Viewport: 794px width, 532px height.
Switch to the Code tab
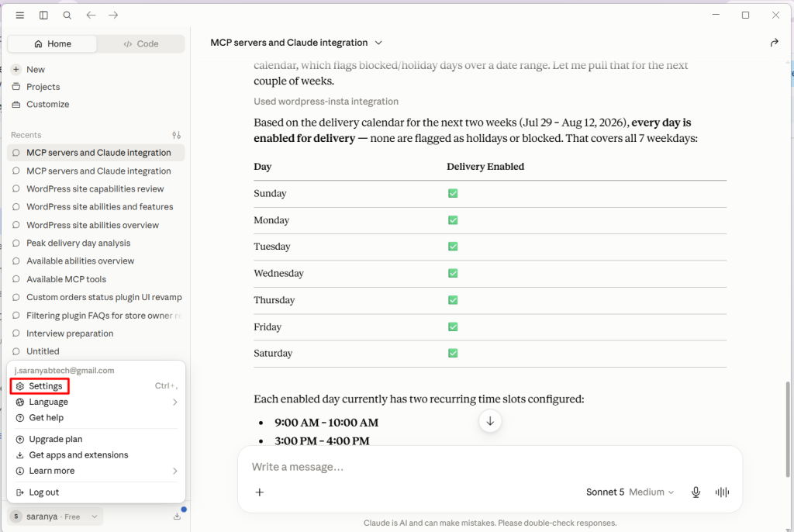tap(141, 44)
